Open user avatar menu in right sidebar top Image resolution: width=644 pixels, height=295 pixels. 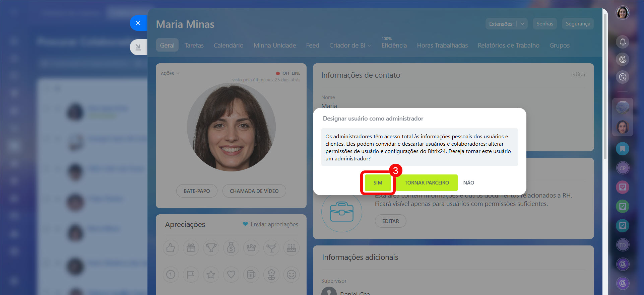[x=623, y=13]
